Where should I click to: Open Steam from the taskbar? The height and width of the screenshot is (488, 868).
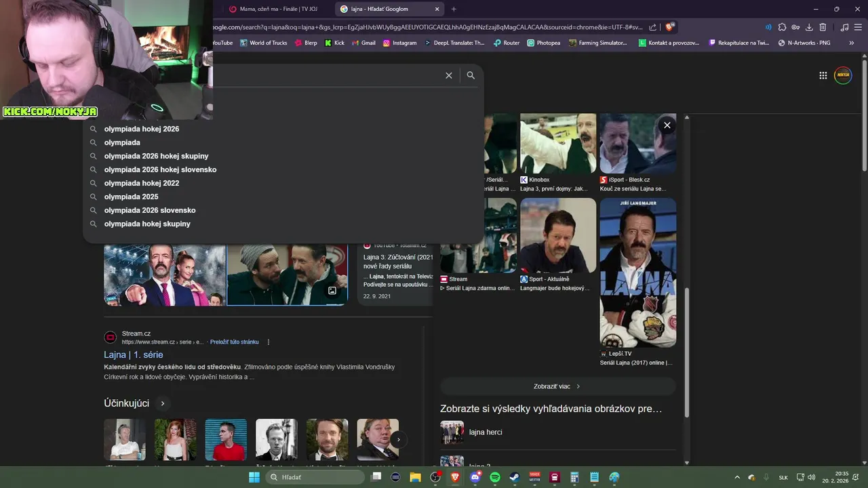[x=514, y=477]
